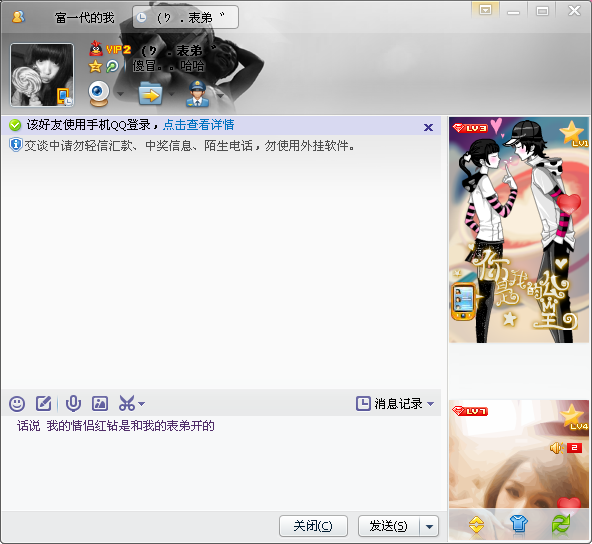Expand the send options dropdown arrow
The height and width of the screenshot is (544, 592).
click(429, 526)
